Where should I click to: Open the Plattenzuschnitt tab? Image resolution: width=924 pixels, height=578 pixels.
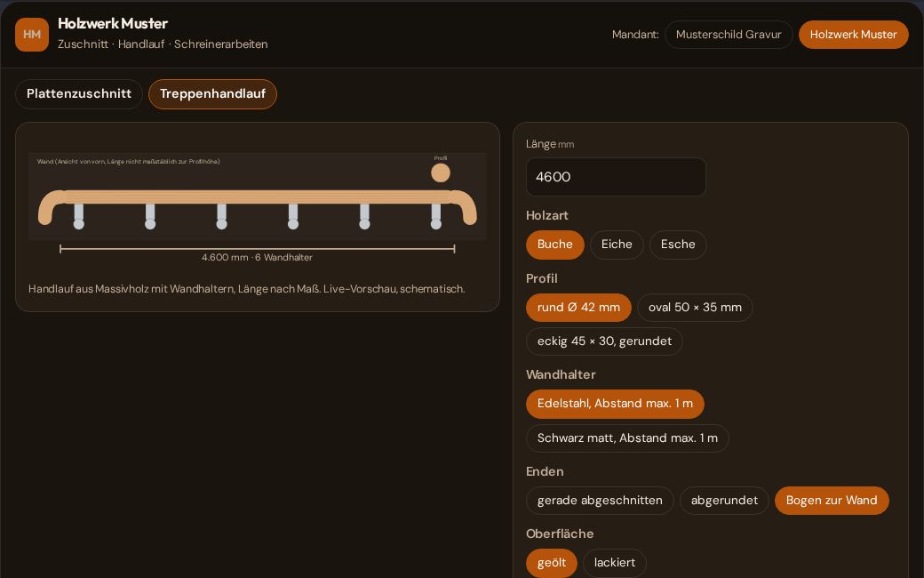pos(79,93)
